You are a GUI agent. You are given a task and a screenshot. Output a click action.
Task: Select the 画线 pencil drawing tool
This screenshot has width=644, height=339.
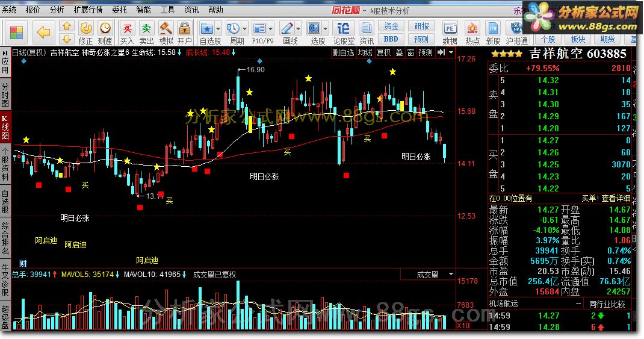click(286, 28)
